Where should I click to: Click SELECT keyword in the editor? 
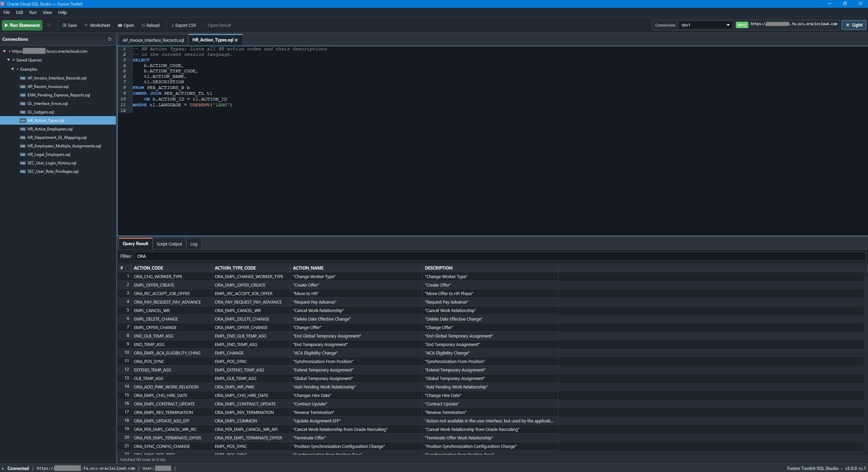click(141, 60)
